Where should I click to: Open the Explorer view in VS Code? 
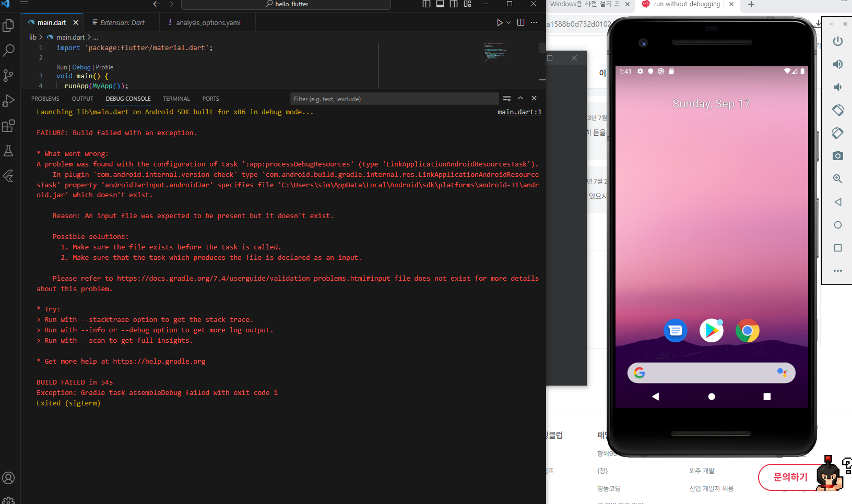pos(8,26)
